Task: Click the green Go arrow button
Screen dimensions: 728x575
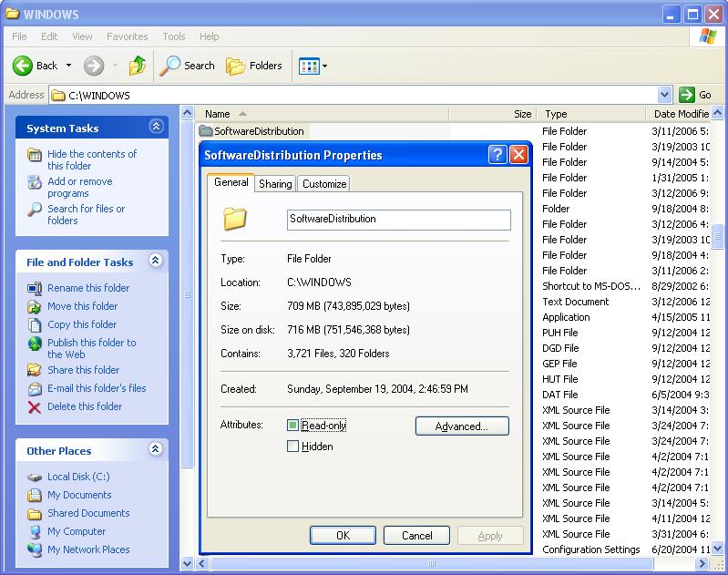Action: [x=686, y=95]
